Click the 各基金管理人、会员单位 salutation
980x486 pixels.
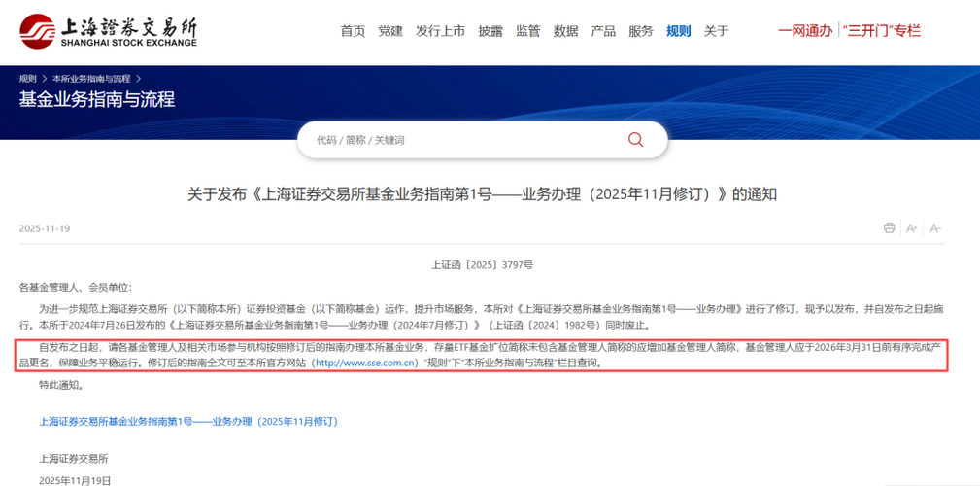77,288
